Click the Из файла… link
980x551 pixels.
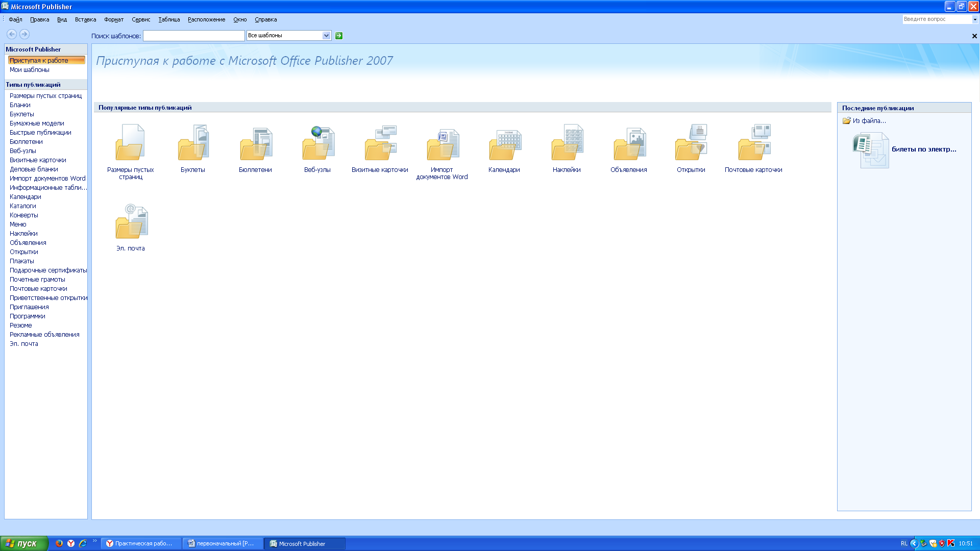[x=869, y=121]
